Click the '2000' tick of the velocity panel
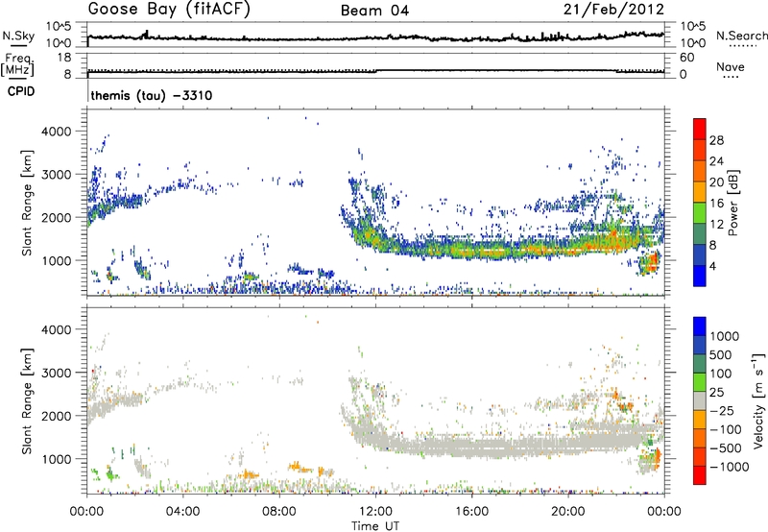 (x=56, y=416)
